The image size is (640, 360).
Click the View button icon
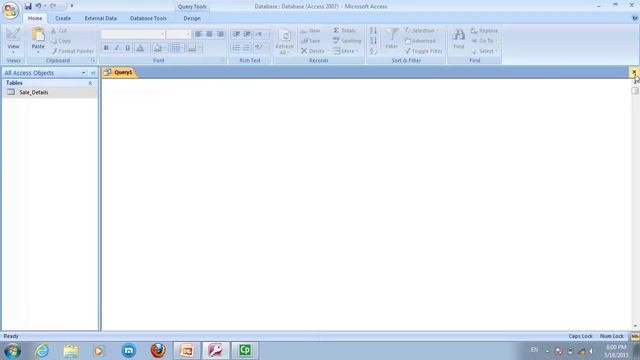pos(13,35)
